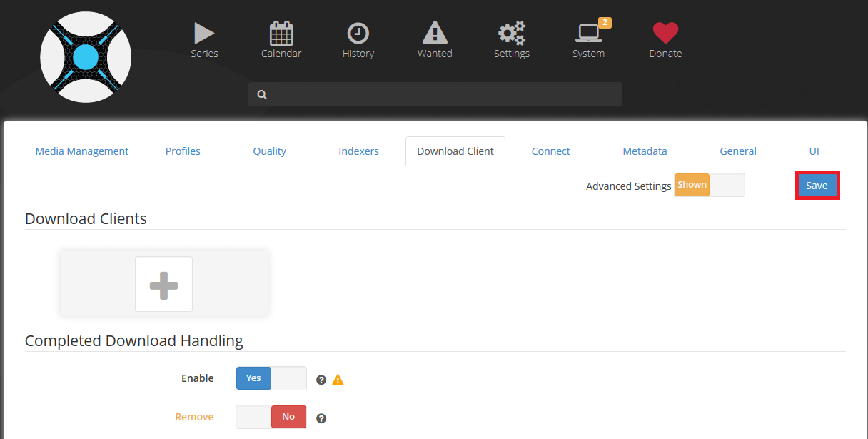Image resolution: width=868 pixels, height=439 pixels.
Task: Click the Sonarr logo
Action: [86, 57]
